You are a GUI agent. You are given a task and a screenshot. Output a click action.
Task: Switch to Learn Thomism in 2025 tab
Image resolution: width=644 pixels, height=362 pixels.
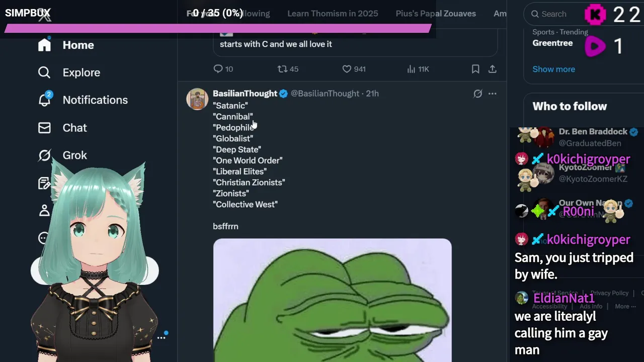point(333,14)
